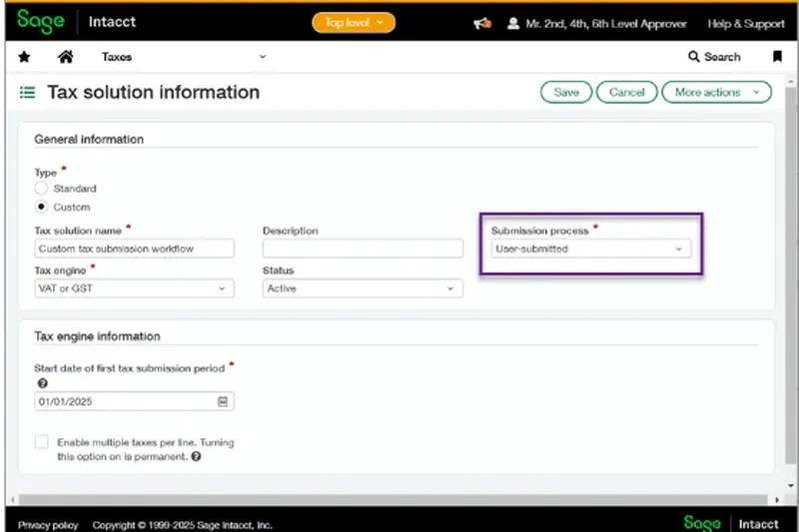The image size is (799, 532).
Task: Click the Sage logo in header
Action: pos(41,21)
